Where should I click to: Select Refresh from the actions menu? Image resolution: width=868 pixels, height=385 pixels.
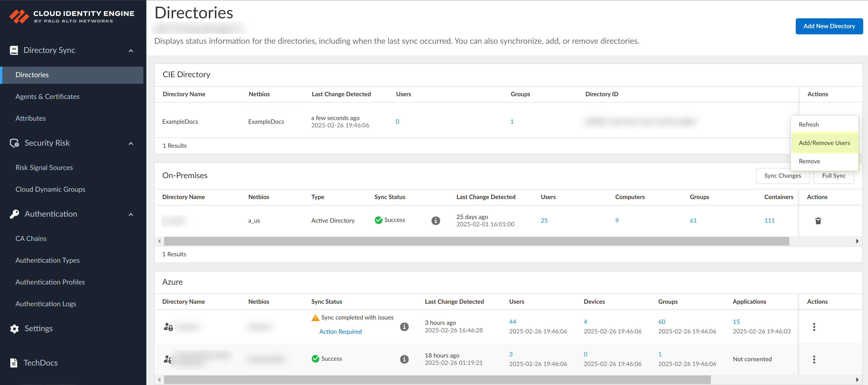[809, 124]
